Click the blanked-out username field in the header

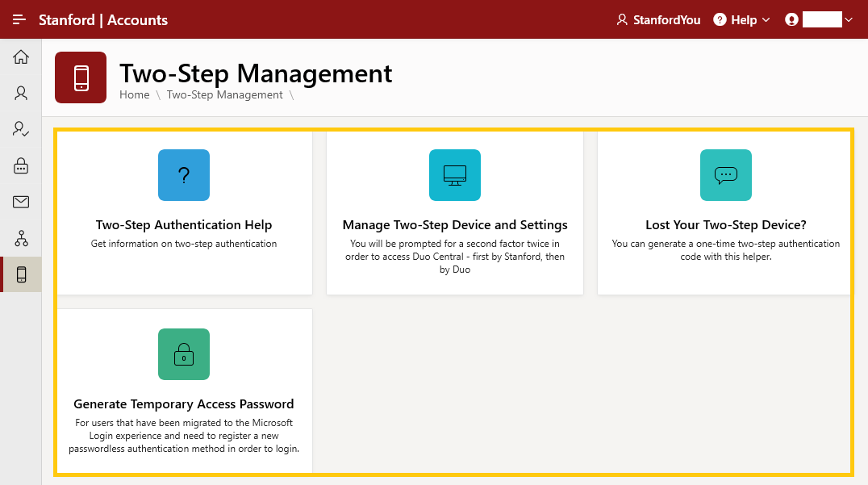[x=822, y=20]
